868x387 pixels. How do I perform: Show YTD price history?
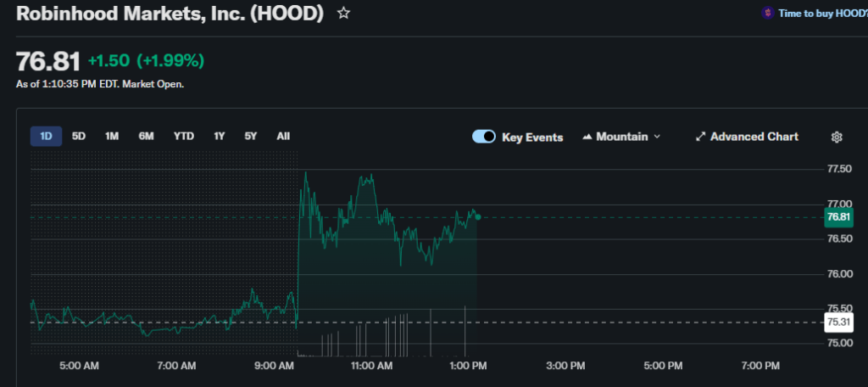pos(184,136)
